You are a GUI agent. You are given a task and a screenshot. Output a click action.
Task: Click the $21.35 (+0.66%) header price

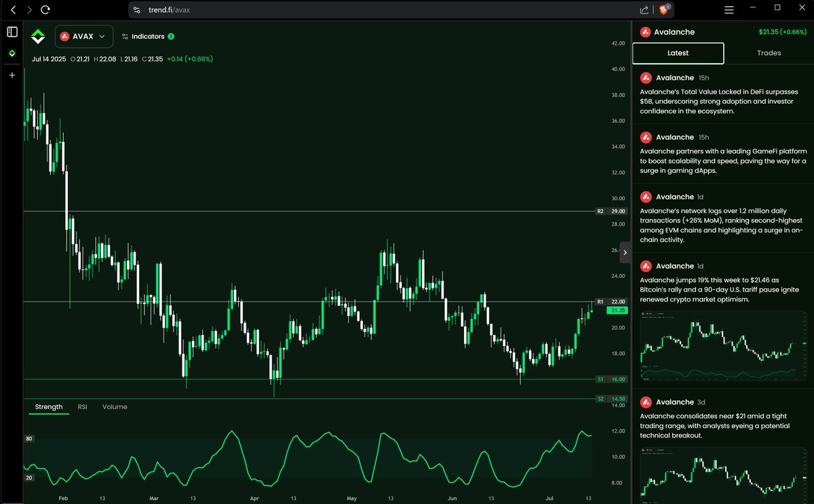point(783,32)
